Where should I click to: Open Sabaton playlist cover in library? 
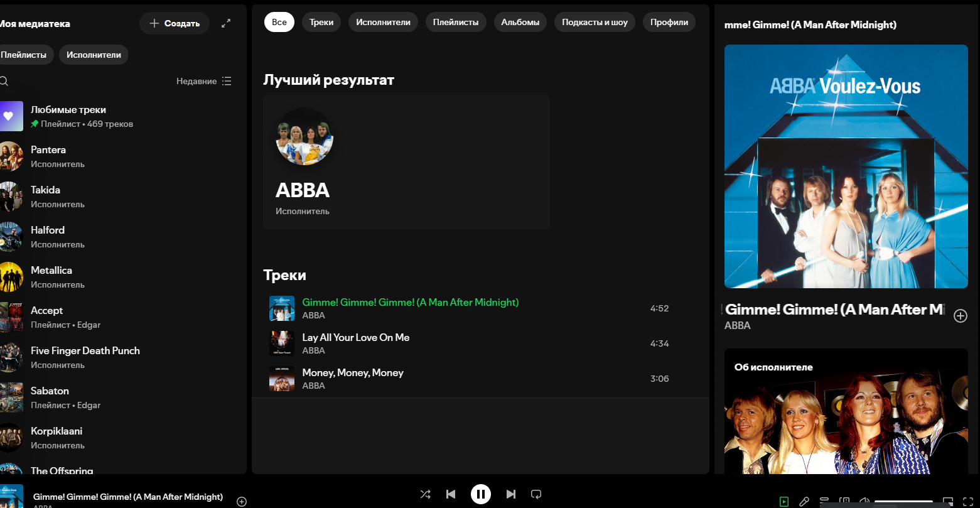[x=10, y=397]
